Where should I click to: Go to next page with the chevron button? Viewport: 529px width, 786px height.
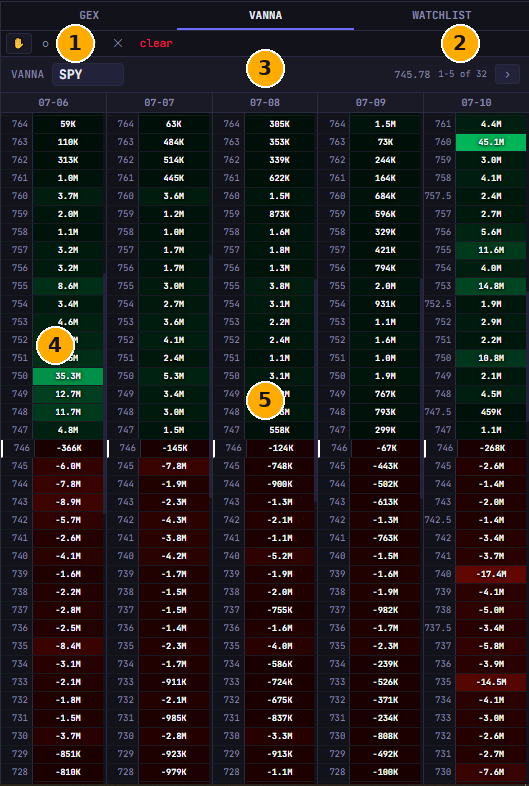(x=507, y=74)
